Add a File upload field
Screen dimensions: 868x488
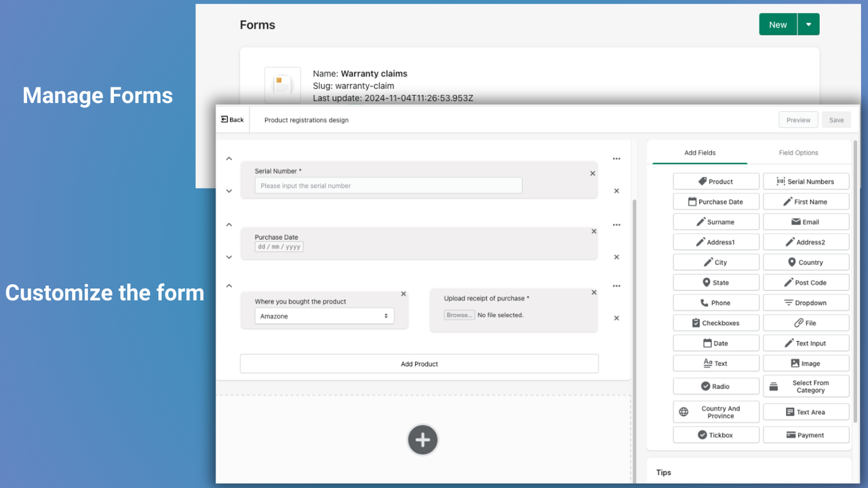806,323
